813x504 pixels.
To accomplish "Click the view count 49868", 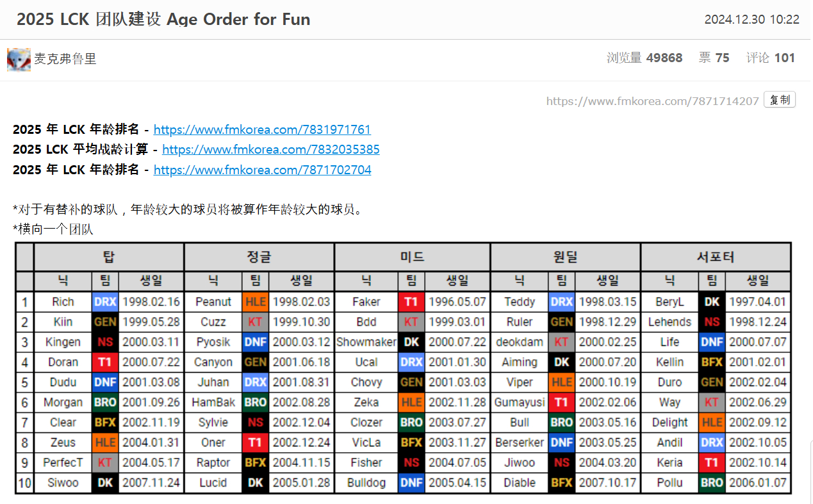I will [664, 58].
